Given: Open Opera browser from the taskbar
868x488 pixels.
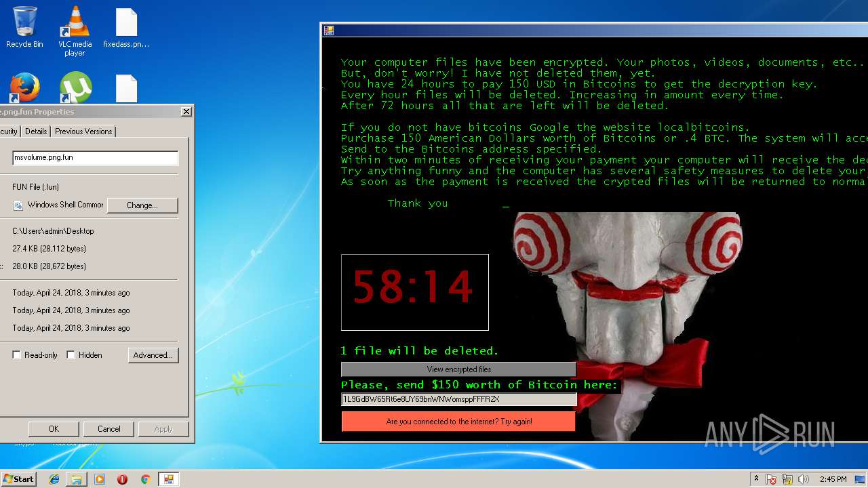Looking at the screenshot, I should 122,479.
